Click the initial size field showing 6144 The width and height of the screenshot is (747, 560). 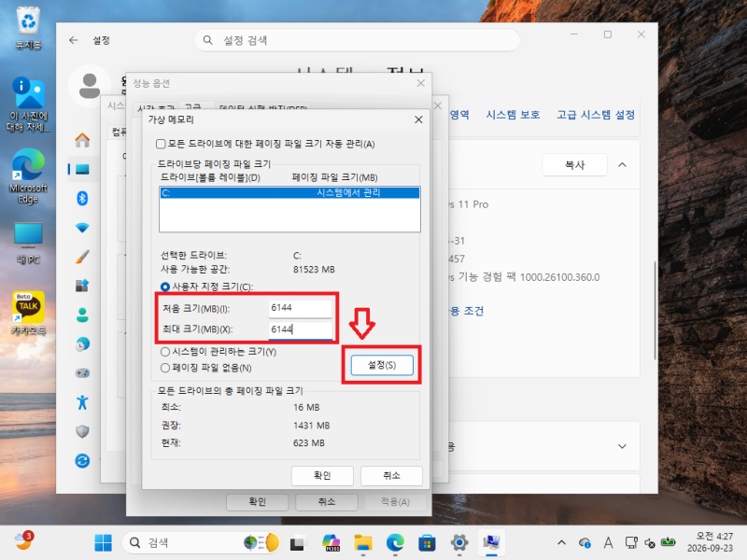click(x=300, y=308)
